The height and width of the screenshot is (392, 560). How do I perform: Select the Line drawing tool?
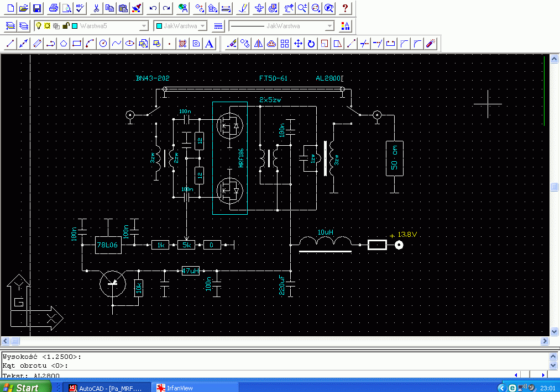pyautogui.click(x=10, y=44)
